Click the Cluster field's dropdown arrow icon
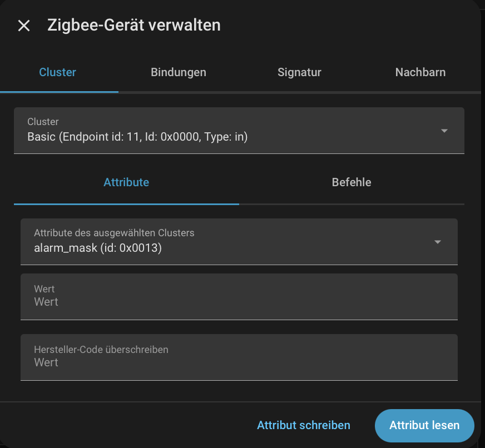The image size is (485, 448). (444, 131)
